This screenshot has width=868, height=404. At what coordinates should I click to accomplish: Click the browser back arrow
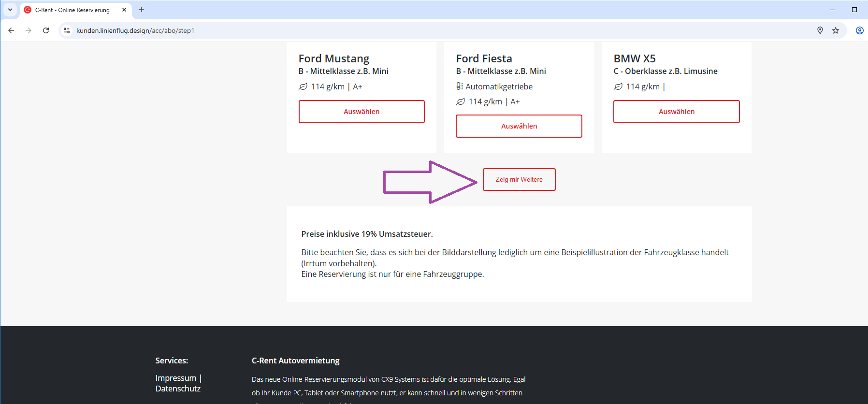(11, 30)
